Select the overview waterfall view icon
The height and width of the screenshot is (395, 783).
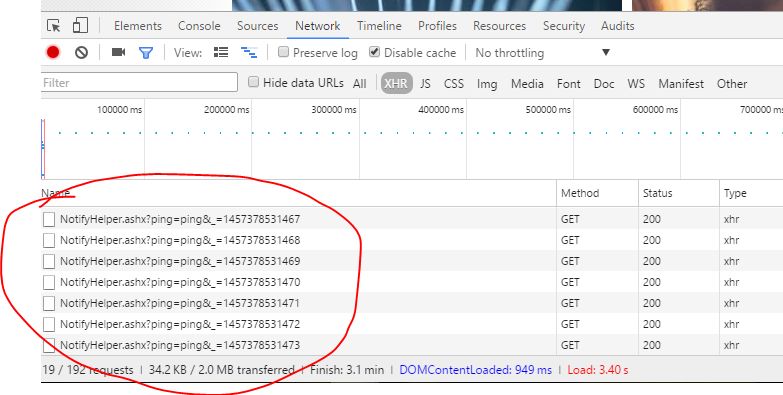(249, 52)
